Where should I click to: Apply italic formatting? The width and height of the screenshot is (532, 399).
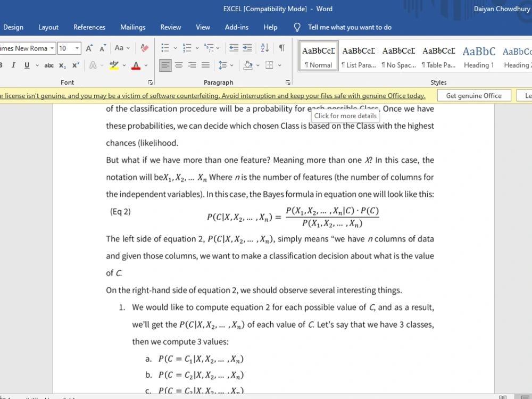click(x=14, y=64)
